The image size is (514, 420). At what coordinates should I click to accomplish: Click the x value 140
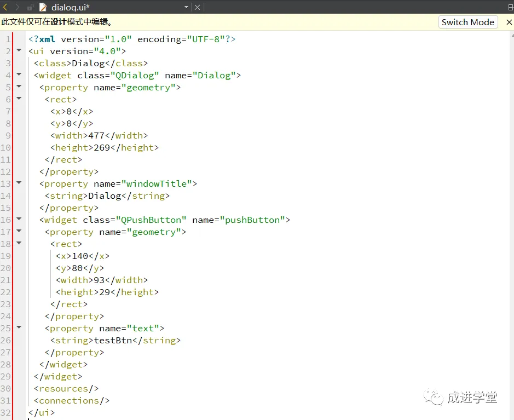[x=80, y=256]
